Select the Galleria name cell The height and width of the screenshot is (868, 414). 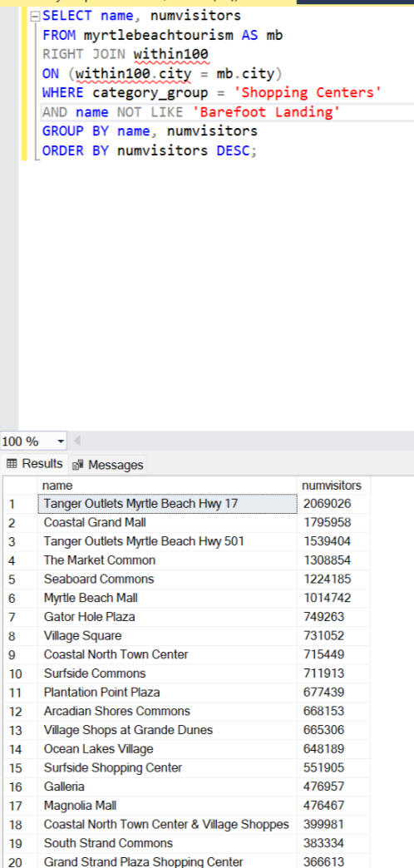coord(168,787)
